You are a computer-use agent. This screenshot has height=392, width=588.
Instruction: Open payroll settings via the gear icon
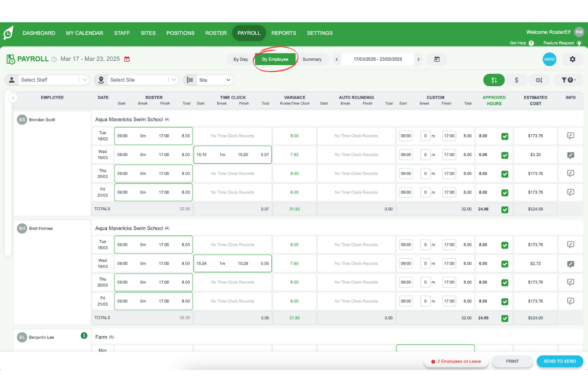click(572, 59)
